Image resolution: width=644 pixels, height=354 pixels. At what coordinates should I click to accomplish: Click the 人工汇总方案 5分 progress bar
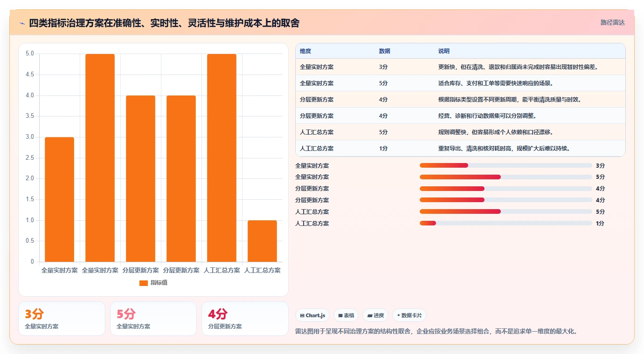point(506,211)
